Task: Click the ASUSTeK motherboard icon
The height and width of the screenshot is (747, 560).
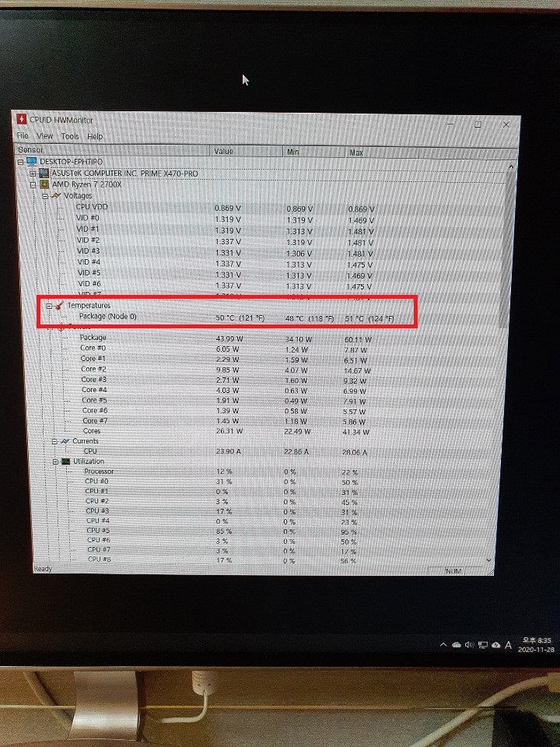Action: [44, 173]
